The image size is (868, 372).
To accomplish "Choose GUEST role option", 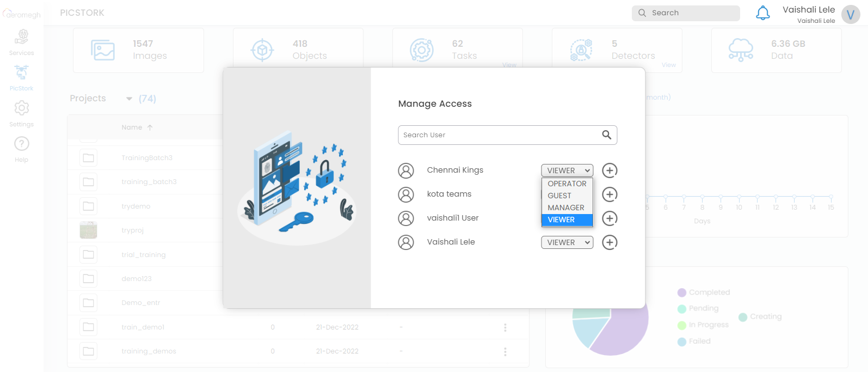I will (x=559, y=196).
